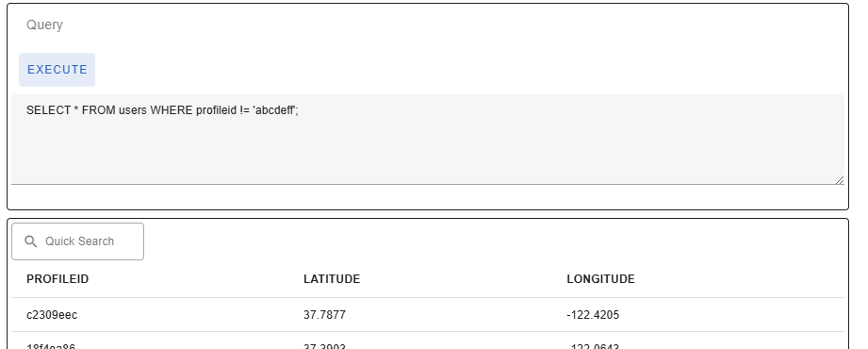Click the magnifier icon in Quick Search
Screen dimensions: 868x349
31,241
